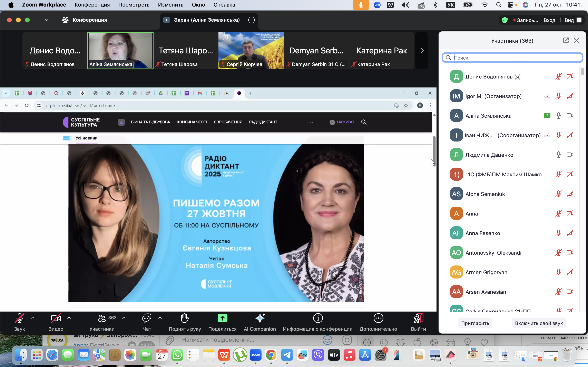This screenshot has height=367, width=588.
Task: Open Chat panel icon
Action: coord(147,318)
